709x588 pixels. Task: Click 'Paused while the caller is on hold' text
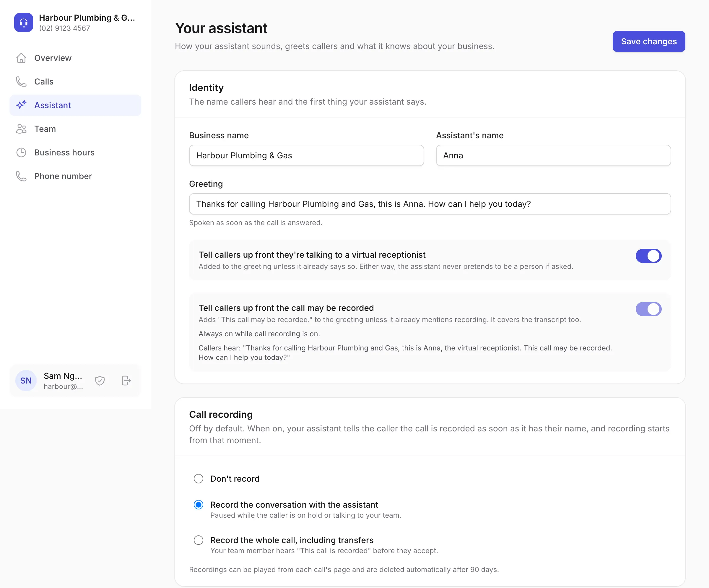[305, 515]
